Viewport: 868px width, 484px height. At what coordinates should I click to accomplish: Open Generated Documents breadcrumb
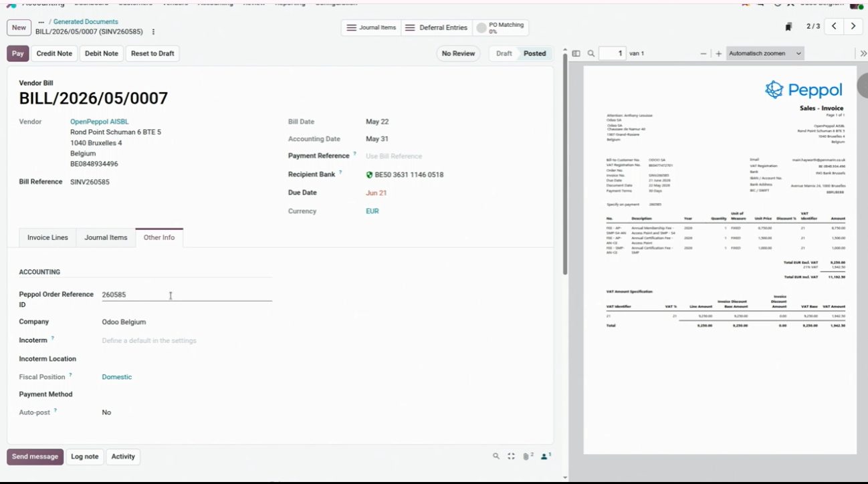[86, 22]
